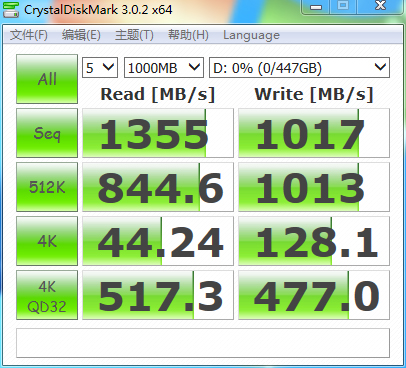Image resolution: width=406 pixels, height=368 pixels.
Task: Start the 4K QD32 benchmark test
Action: click(47, 295)
